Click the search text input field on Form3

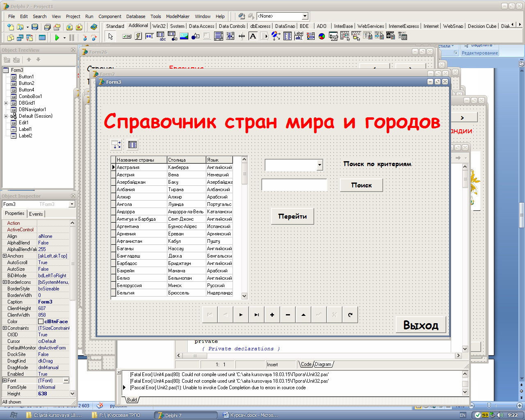click(294, 185)
